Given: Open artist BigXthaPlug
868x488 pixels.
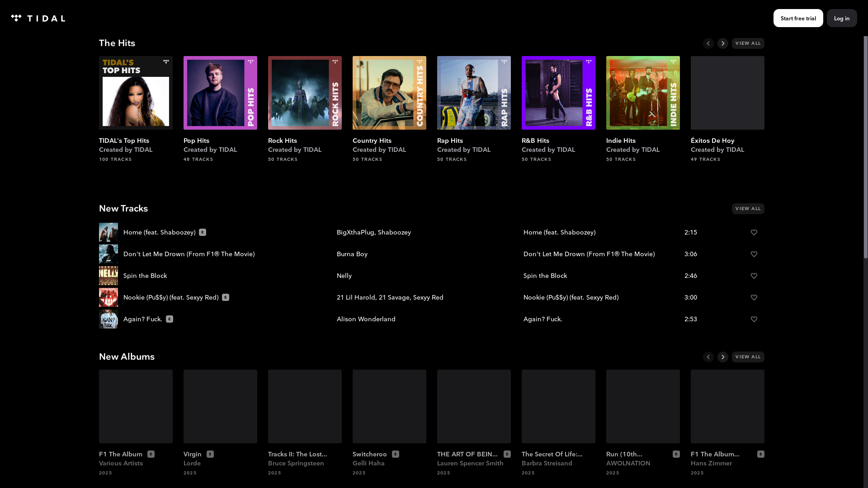Looking at the screenshot, I should pos(355,232).
